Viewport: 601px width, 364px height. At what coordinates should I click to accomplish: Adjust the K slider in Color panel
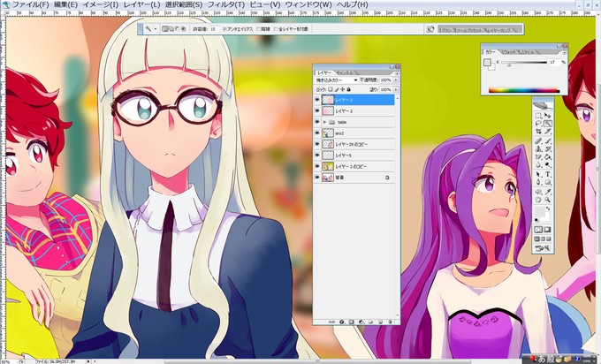[x=509, y=65]
